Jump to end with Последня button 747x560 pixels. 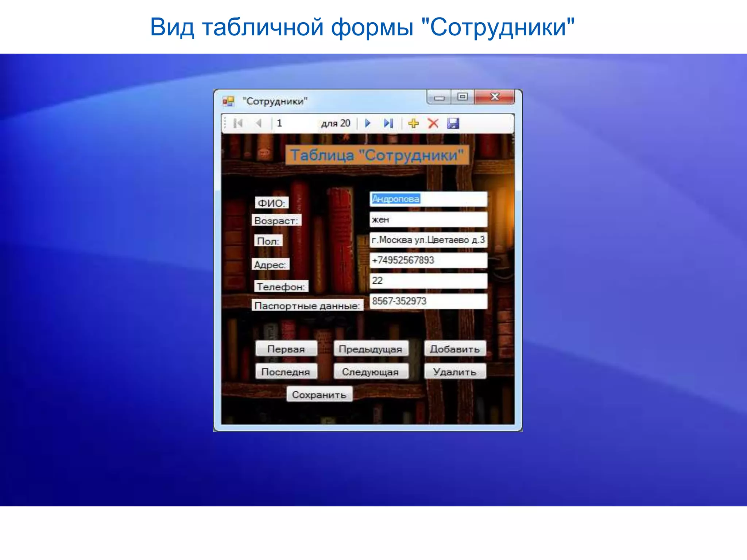click(x=286, y=372)
